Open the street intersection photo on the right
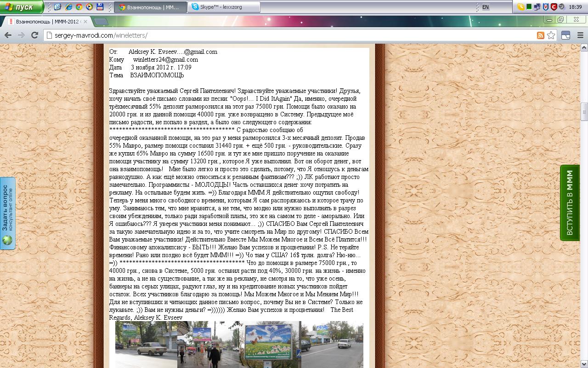Image resolution: width=588 pixels, height=368 pixels. (x=332, y=345)
